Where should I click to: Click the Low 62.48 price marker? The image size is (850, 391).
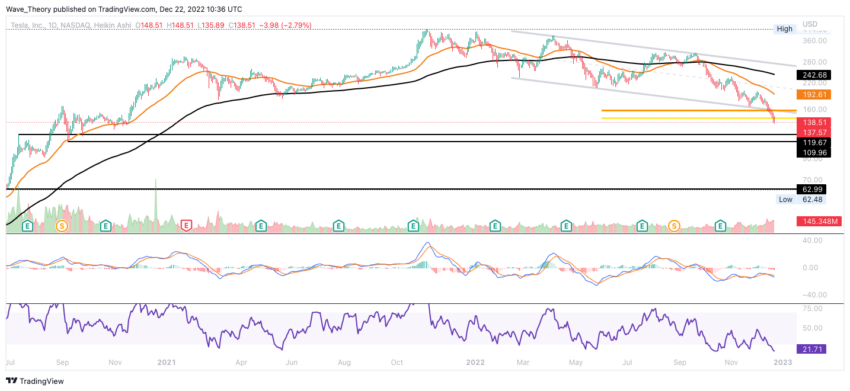coord(803,199)
